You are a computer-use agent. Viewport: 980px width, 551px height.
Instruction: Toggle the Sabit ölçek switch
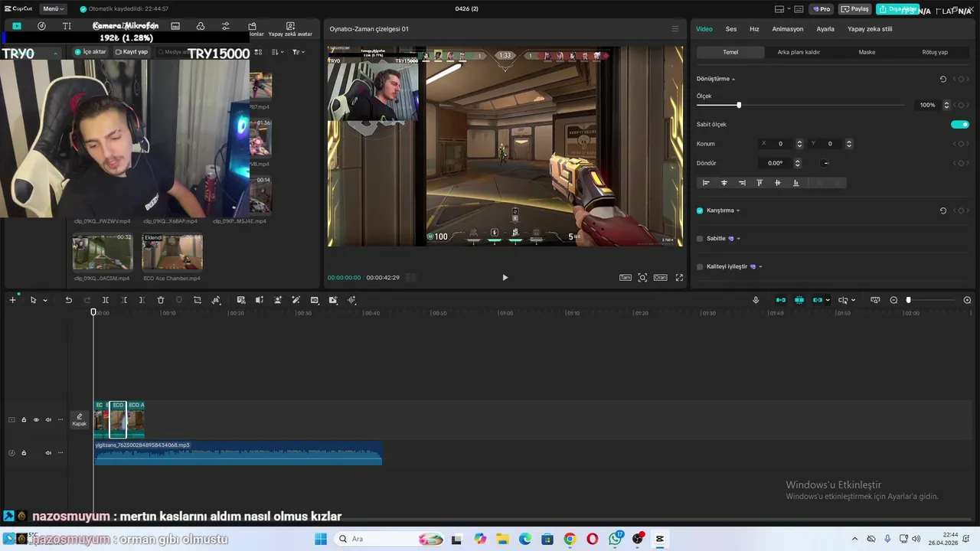tap(960, 125)
